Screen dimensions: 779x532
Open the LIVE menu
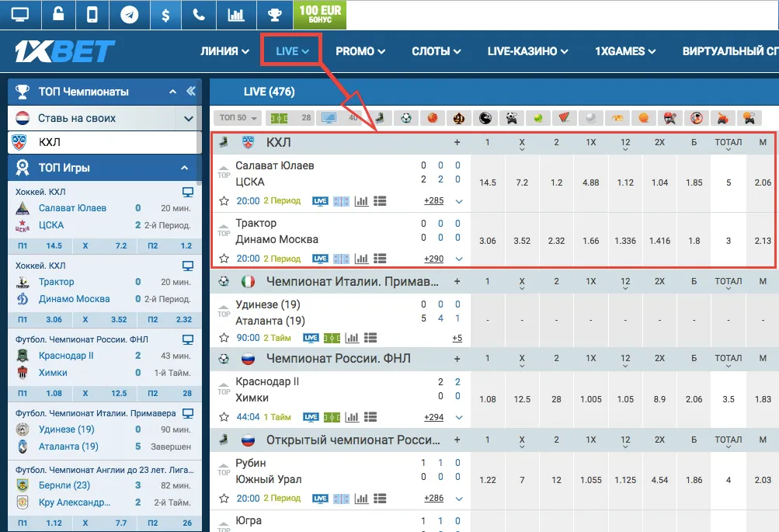click(x=292, y=51)
